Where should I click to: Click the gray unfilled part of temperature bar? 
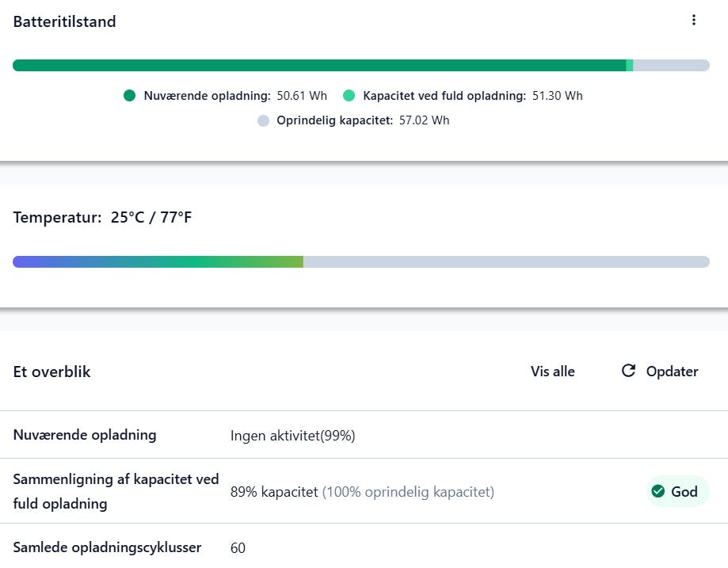507,262
